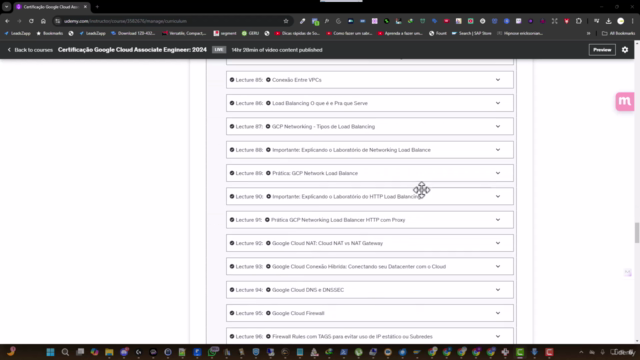Close the Certificação Google Cloud tab
Image resolution: width=640 pixels, height=360 pixels.
pos(85,7)
